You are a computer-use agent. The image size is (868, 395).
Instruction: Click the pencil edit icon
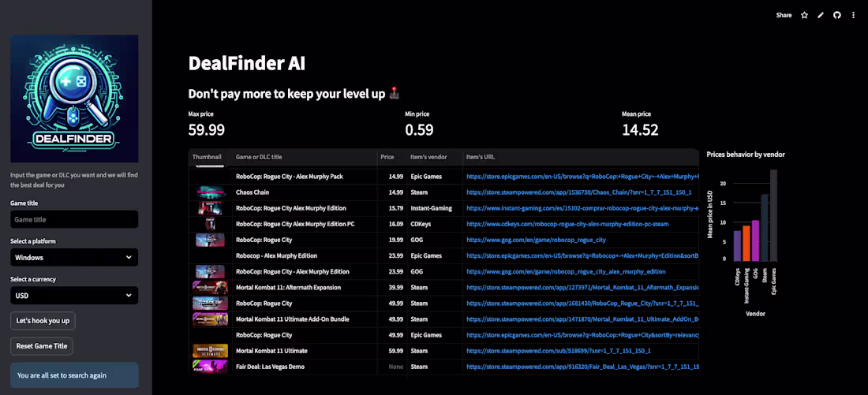pyautogui.click(x=821, y=16)
